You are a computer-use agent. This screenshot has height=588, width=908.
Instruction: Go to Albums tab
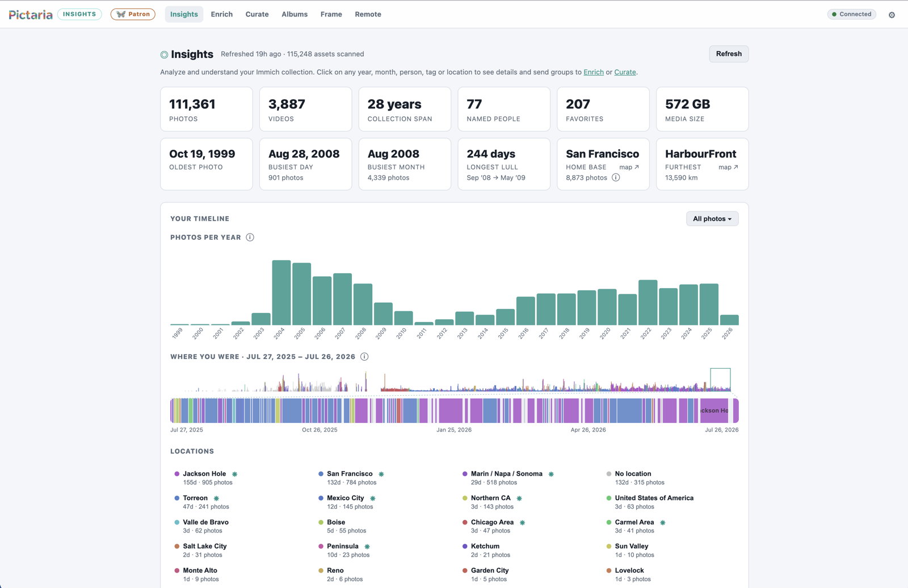click(x=295, y=14)
